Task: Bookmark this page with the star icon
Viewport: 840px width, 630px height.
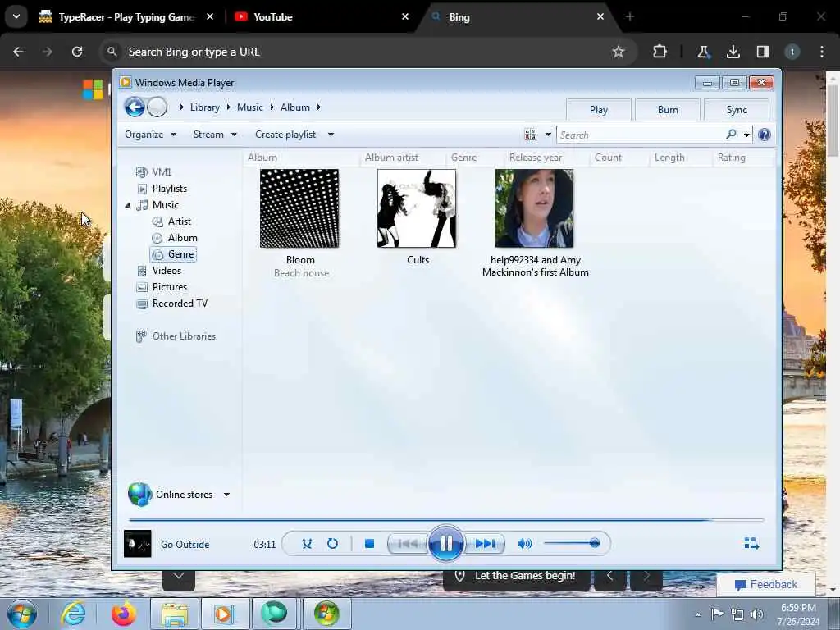Action: (619, 52)
